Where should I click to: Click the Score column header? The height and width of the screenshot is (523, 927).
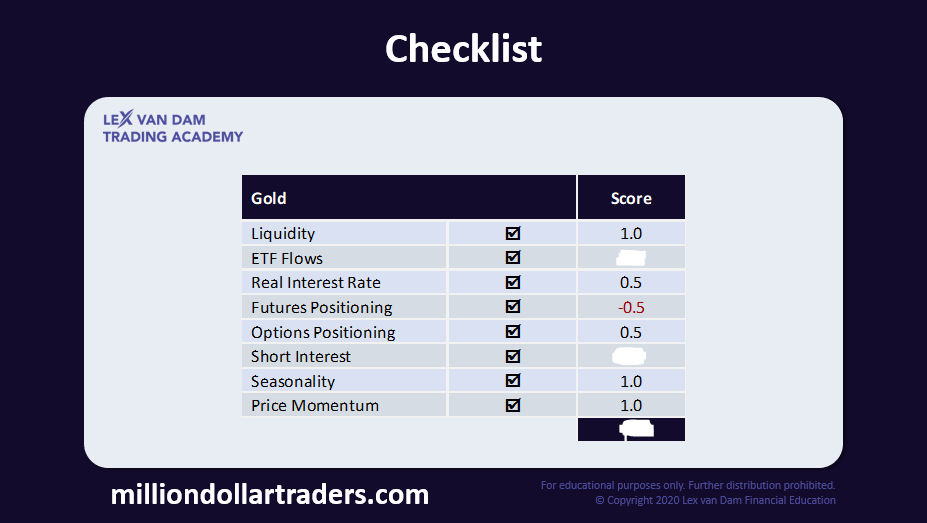pos(631,198)
